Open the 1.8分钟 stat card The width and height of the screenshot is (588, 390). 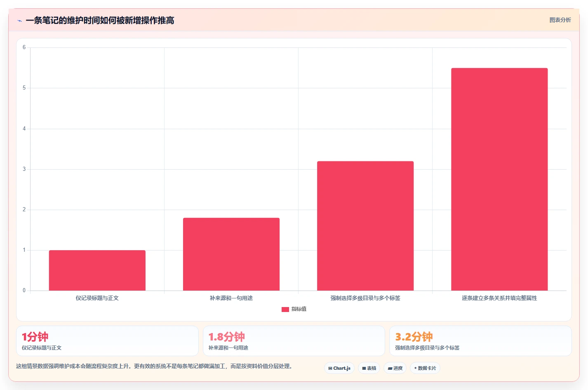(x=294, y=341)
